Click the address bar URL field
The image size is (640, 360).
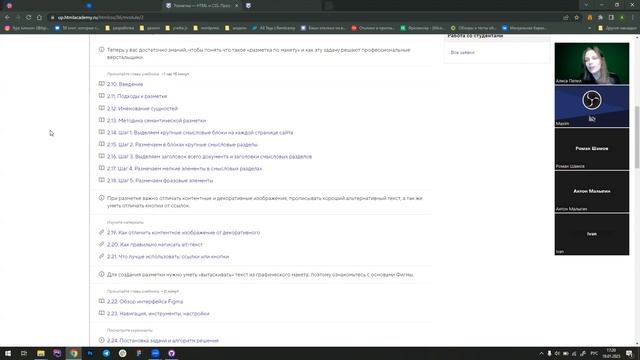306,18
